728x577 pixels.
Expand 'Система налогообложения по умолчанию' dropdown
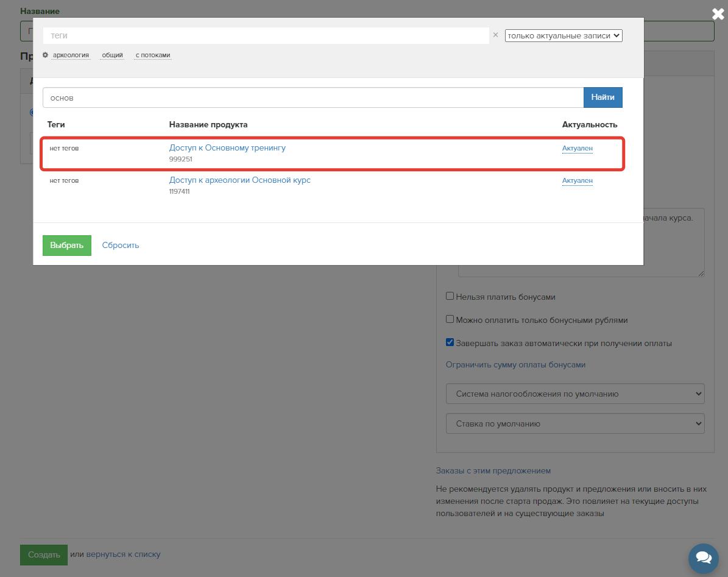(x=574, y=394)
